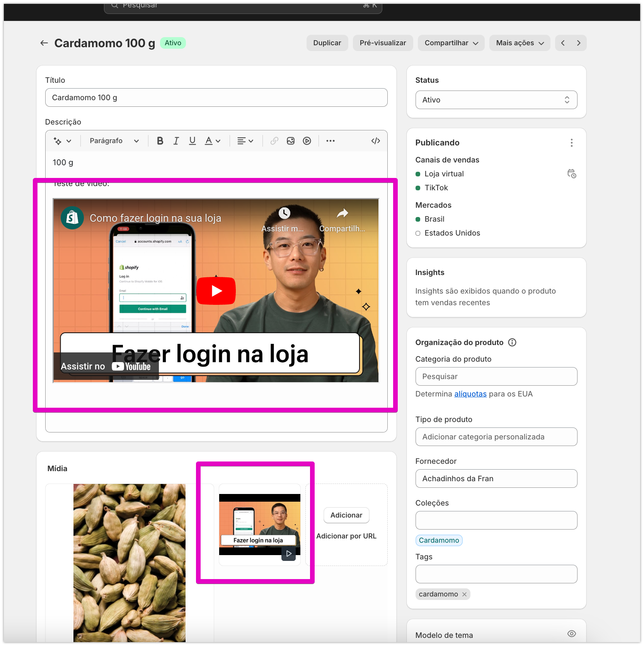Open the alíquotas link
The width and height of the screenshot is (644, 646).
pos(470,394)
